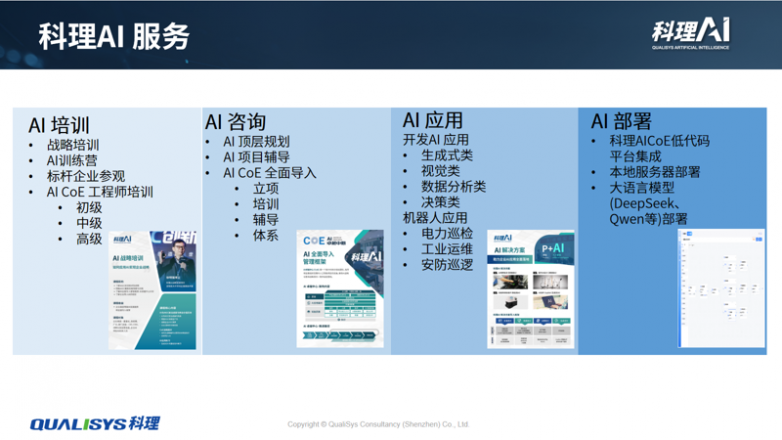Image resolution: width=782 pixels, height=440 pixels.
Task: Open the P+AI 解决方案 brochure thumbnail
Action: click(531, 289)
